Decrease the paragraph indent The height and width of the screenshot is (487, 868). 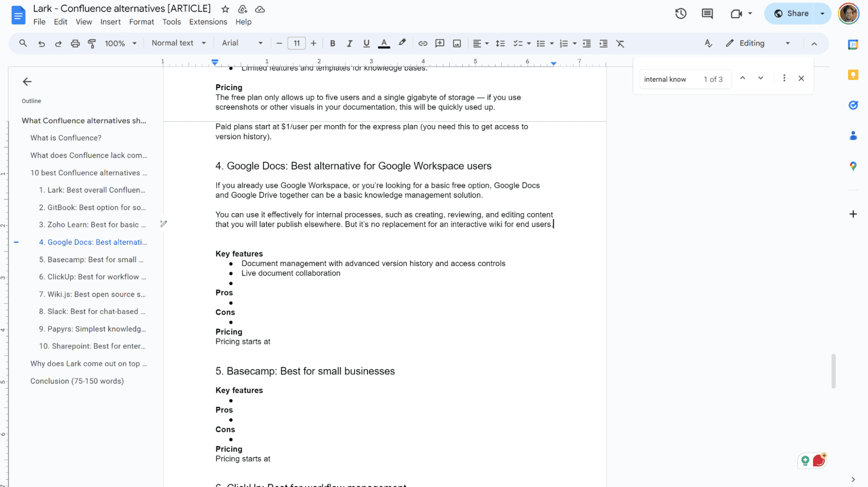587,43
